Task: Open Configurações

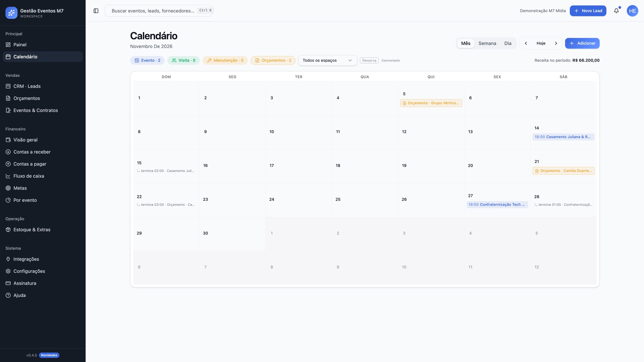Action: (43, 271)
